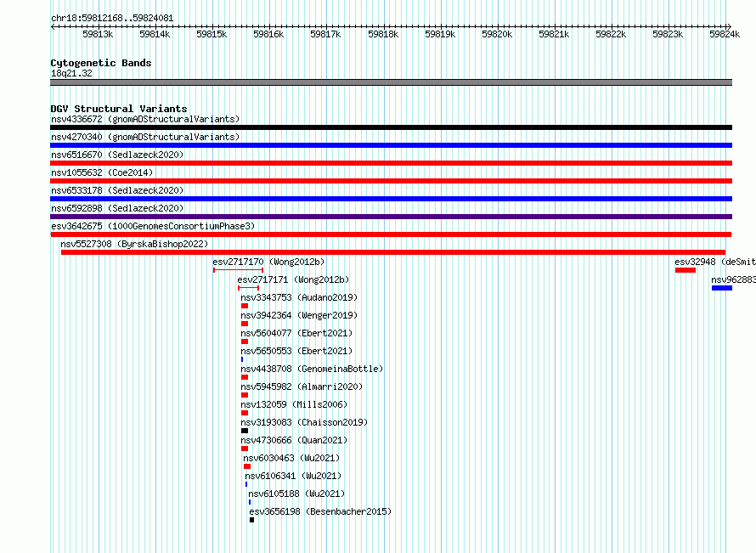The width and height of the screenshot is (756, 553).
Task: Select nsv3343753 Audano2019 label
Action: click(x=299, y=297)
